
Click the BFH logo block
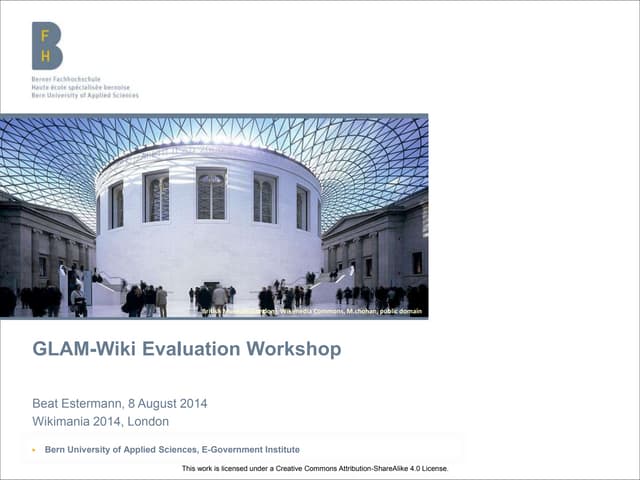point(46,46)
